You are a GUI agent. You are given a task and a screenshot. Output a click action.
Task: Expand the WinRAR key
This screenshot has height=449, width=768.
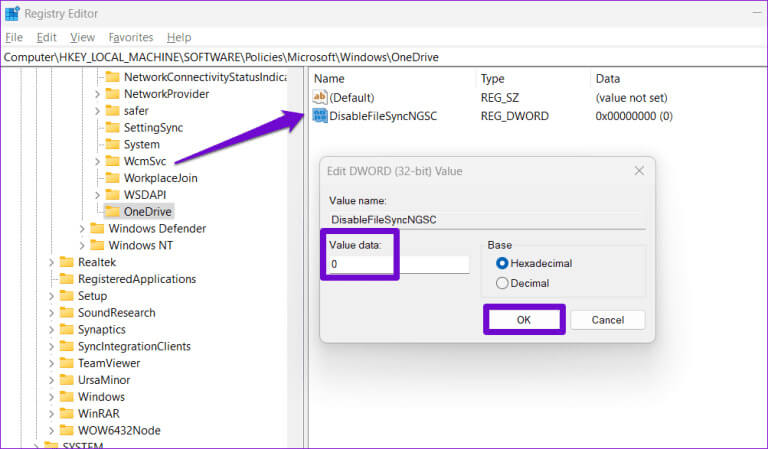(x=51, y=414)
